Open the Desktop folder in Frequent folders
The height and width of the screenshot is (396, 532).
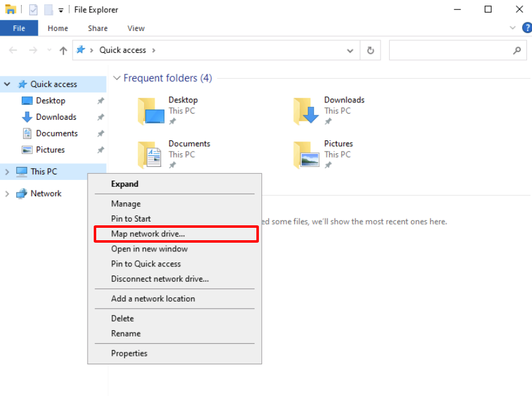tap(150, 111)
